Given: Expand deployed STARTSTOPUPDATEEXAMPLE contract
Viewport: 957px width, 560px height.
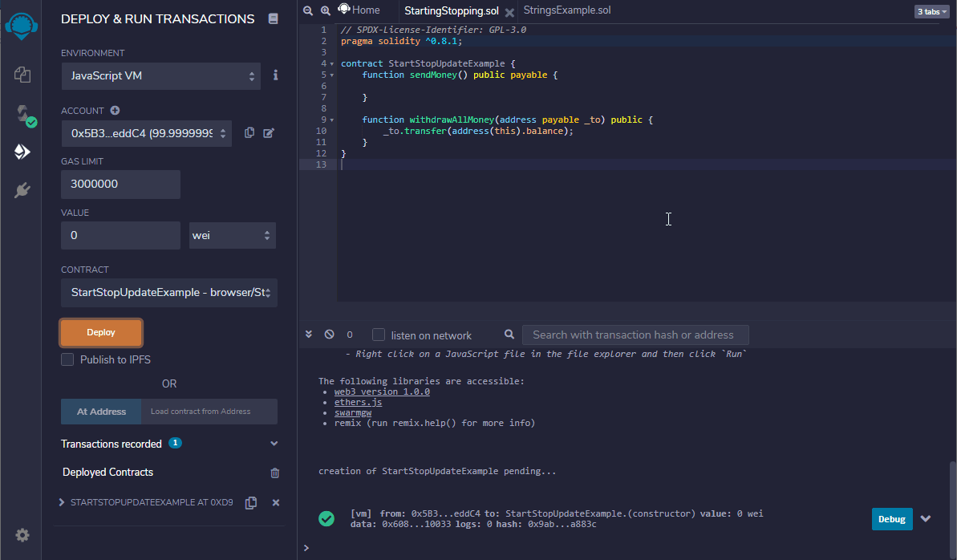Looking at the screenshot, I should [x=62, y=502].
